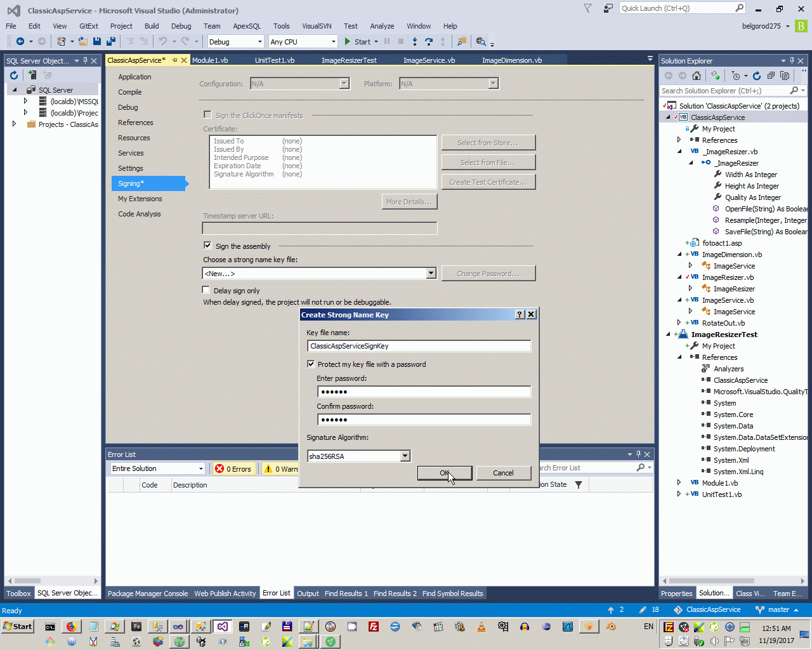Click Home icon in Solution Explorer
Screen dimensions: 812x650
(x=697, y=76)
